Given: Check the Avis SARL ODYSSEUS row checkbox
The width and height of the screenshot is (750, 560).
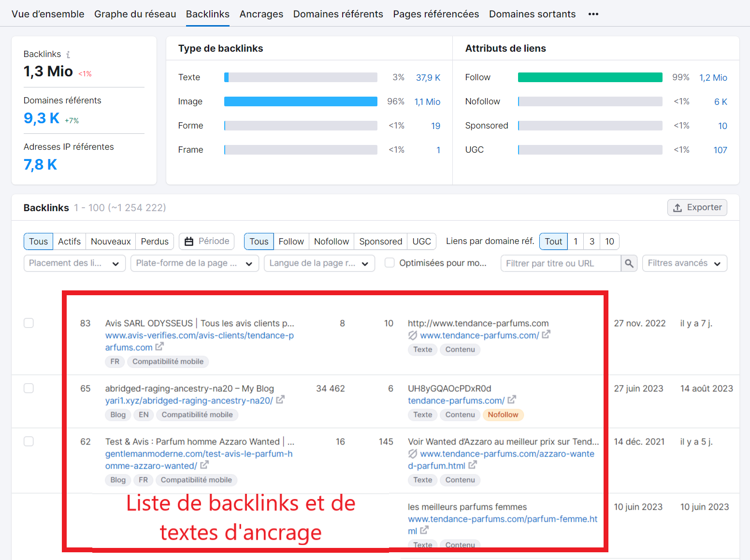Looking at the screenshot, I should (29, 323).
